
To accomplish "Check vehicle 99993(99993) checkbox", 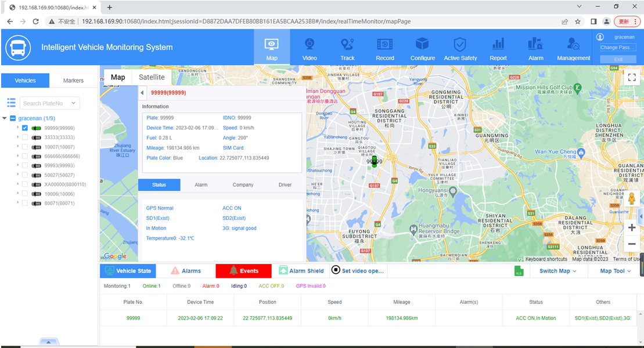I will [x=24, y=166].
